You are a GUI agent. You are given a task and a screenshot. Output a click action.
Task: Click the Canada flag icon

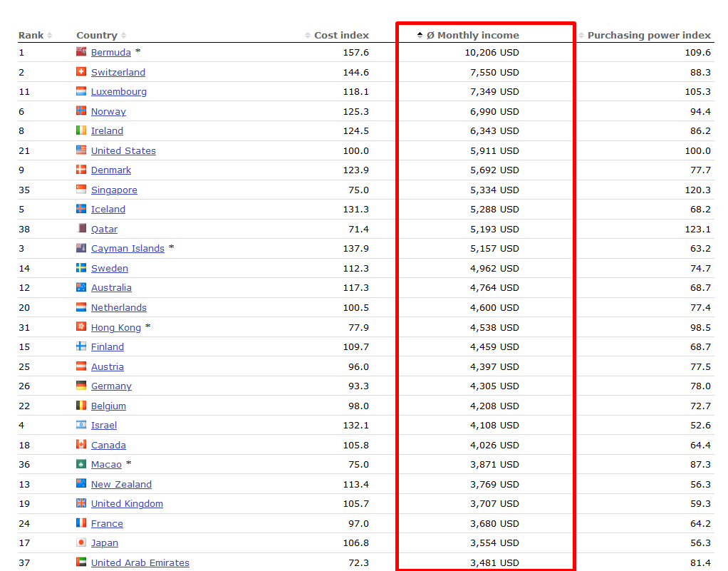coord(81,444)
